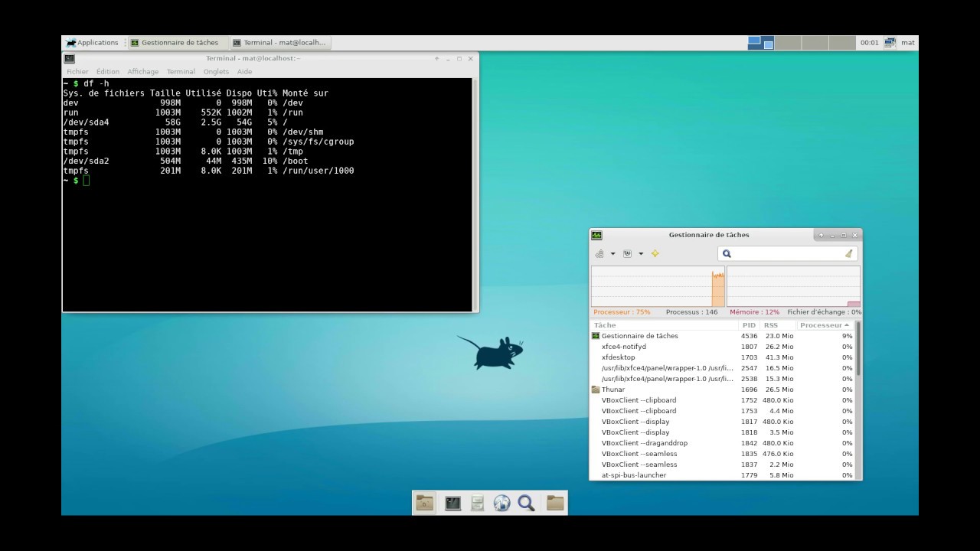Viewport: 980px width, 551px height.
Task: Expand dropdown arrow beside gears icon
Action: point(612,254)
